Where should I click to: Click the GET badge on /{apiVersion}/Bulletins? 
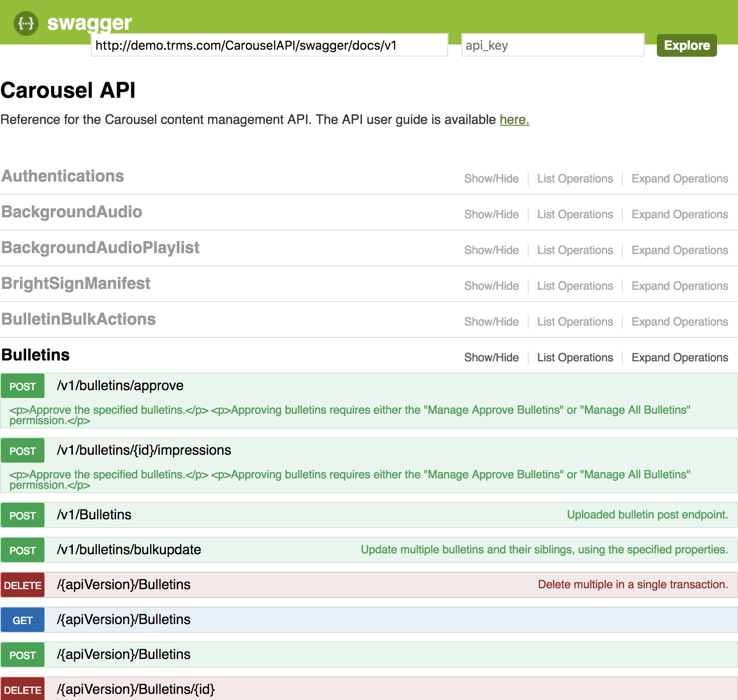22,620
